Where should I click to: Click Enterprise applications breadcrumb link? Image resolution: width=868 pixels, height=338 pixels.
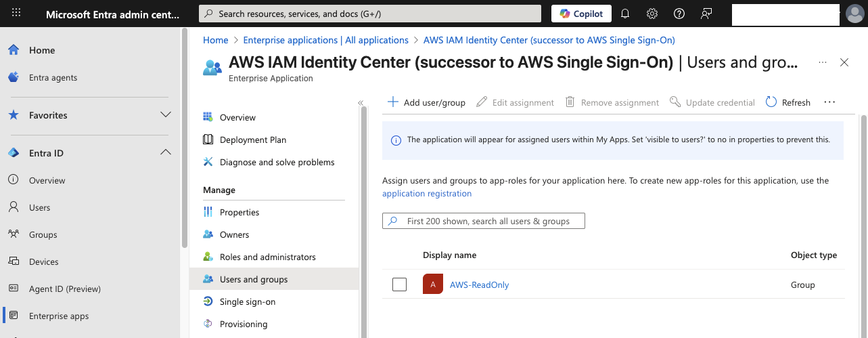point(325,40)
